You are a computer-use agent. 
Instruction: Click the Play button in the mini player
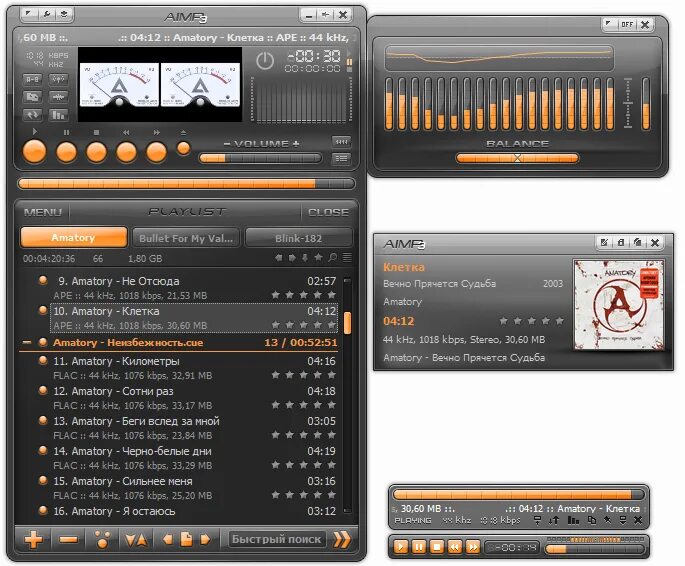(x=401, y=547)
